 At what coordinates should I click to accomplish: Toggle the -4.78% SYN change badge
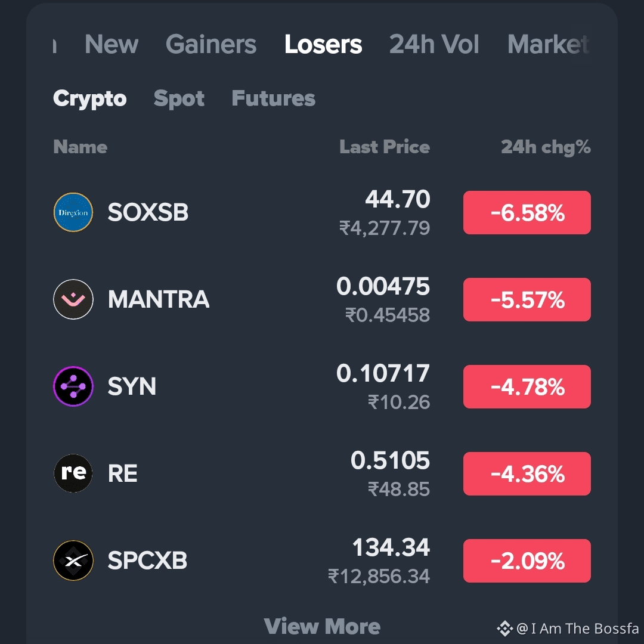coord(527,387)
